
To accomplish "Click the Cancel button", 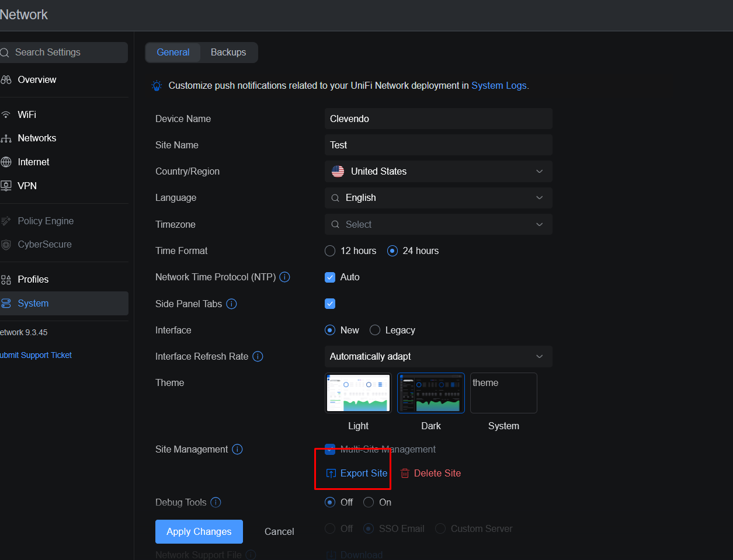I will [279, 531].
